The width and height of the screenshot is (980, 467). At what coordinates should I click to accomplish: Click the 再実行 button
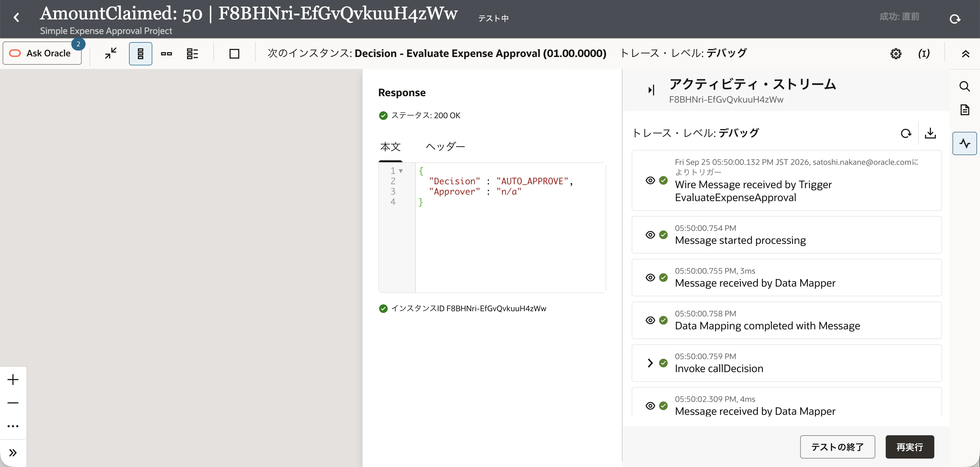click(x=910, y=447)
